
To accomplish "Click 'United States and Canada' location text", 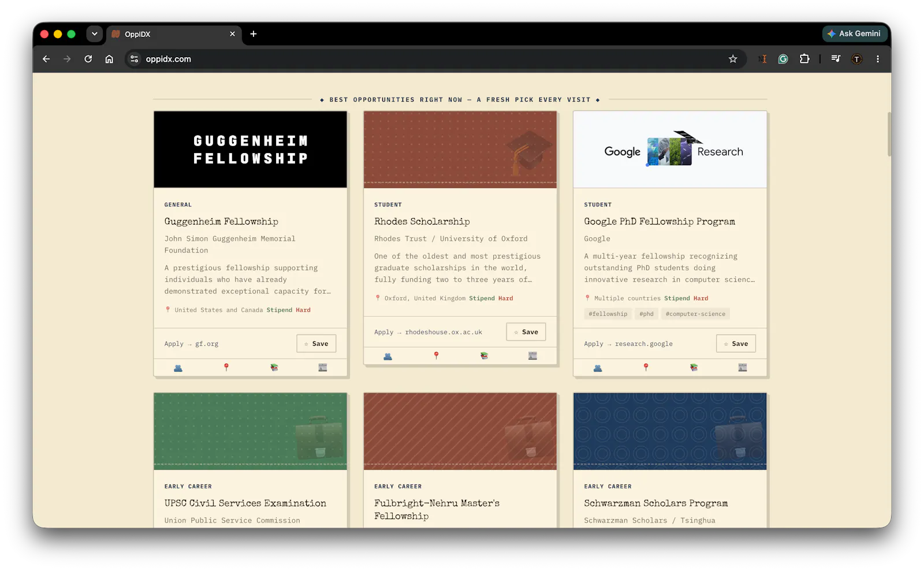I will pyautogui.click(x=219, y=310).
